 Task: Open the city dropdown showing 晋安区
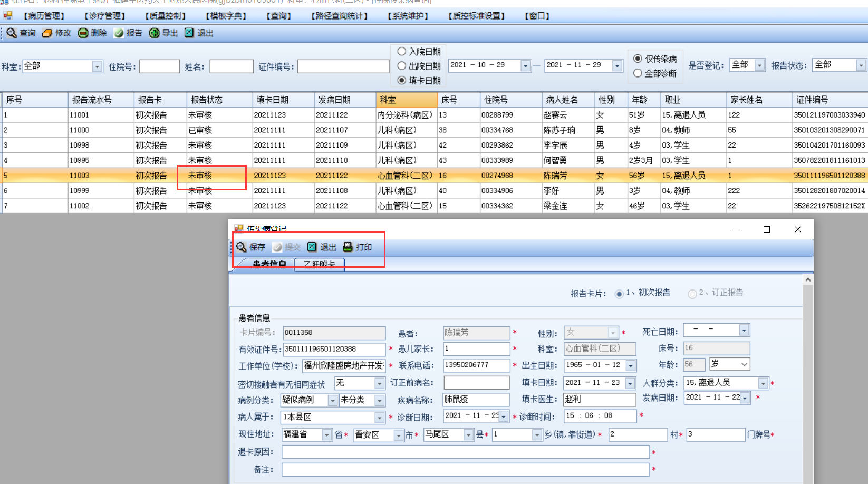(x=399, y=435)
